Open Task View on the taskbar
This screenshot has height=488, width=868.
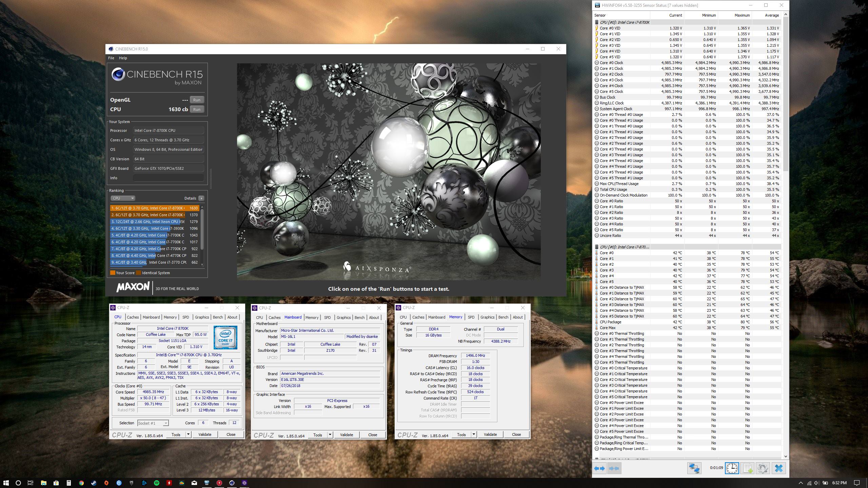tap(31, 483)
